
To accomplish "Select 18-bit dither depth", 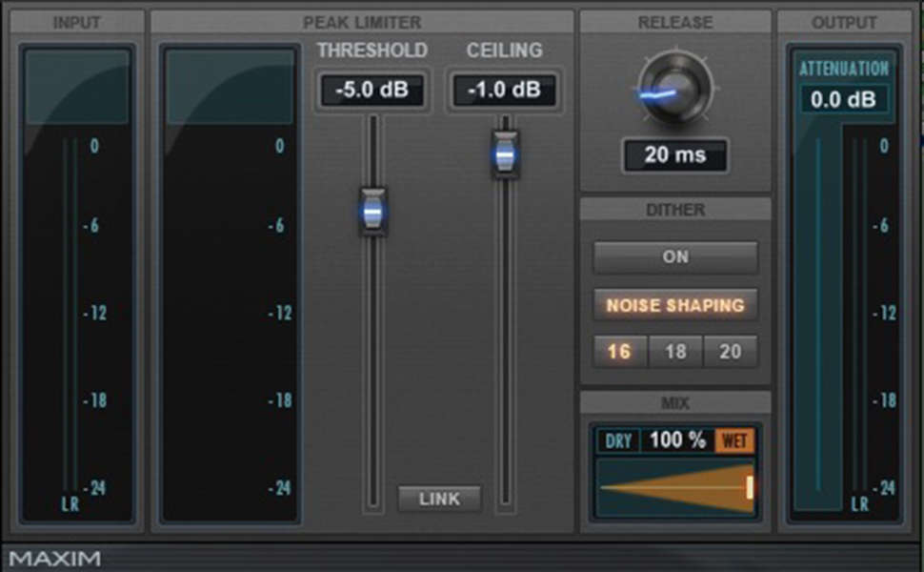I will pos(673,352).
